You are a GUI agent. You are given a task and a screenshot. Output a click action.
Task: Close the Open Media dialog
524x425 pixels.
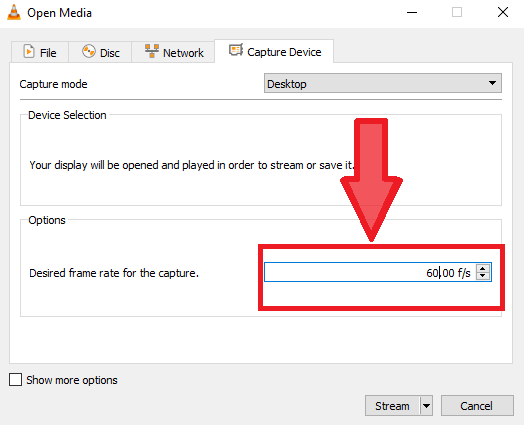(503, 13)
